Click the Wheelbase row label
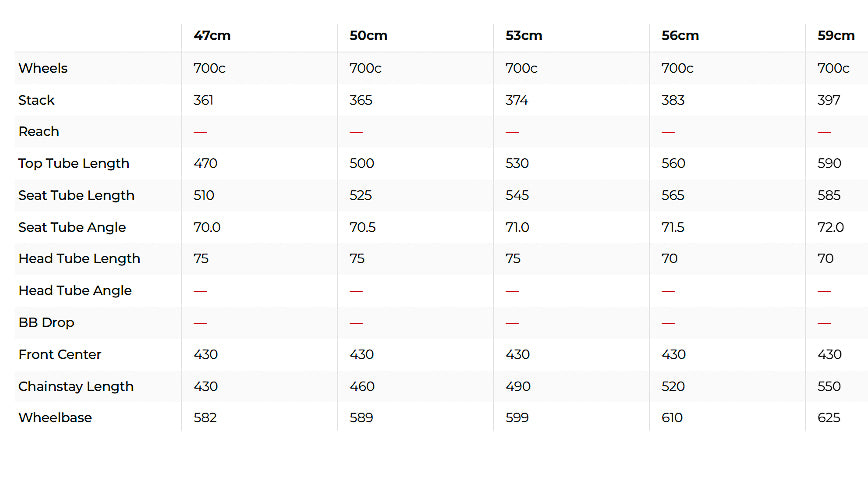868x488 pixels. click(55, 418)
